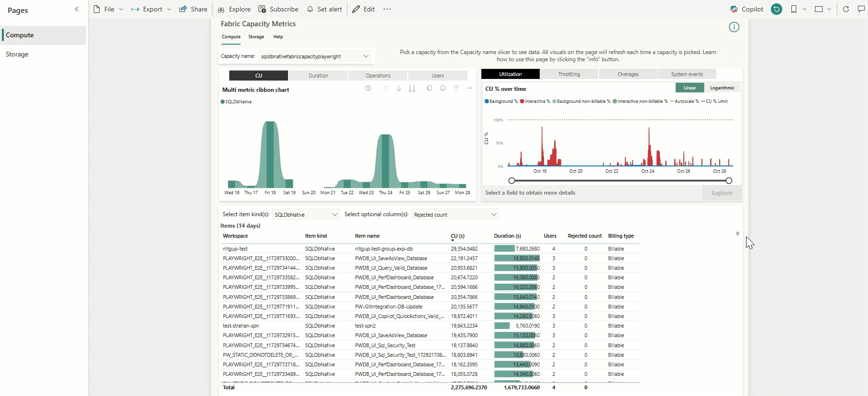Switch to Storage tab in report header
Image resolution: width=868 pixels, height=396 pixels.
click(256, 37)
